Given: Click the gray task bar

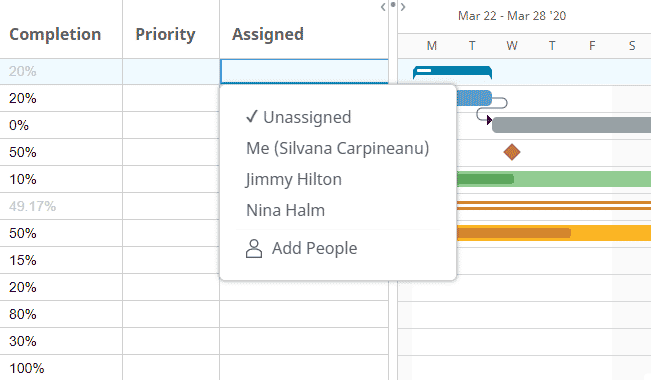Looking at the screenshot, I should point(571,125).
